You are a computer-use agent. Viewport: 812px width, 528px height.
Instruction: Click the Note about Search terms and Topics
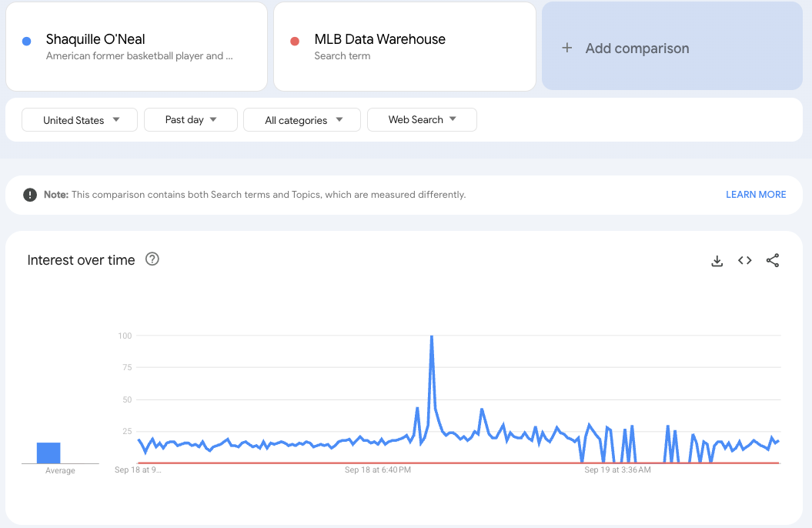tap(255, 195)
